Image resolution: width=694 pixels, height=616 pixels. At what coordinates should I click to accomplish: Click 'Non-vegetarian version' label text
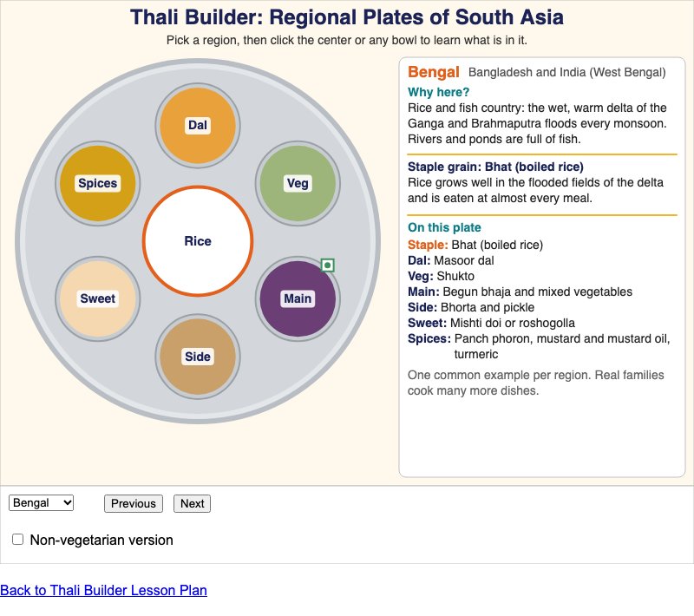(101, 540)
